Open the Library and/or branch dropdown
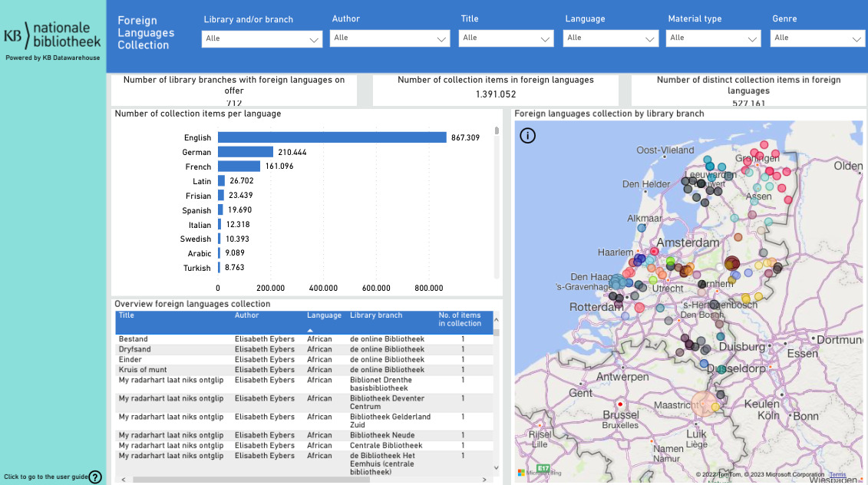Viewport: 868px width, 485px height. tap(262, 39)
